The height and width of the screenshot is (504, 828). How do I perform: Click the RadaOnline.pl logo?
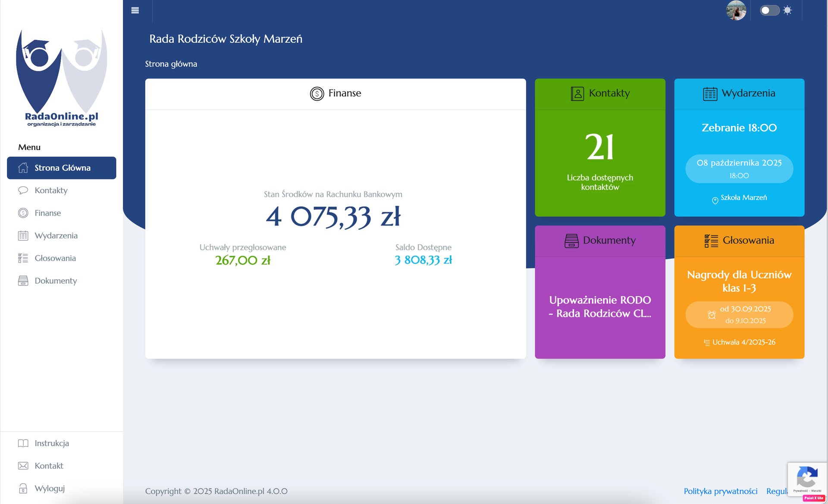tap(62, 78)
